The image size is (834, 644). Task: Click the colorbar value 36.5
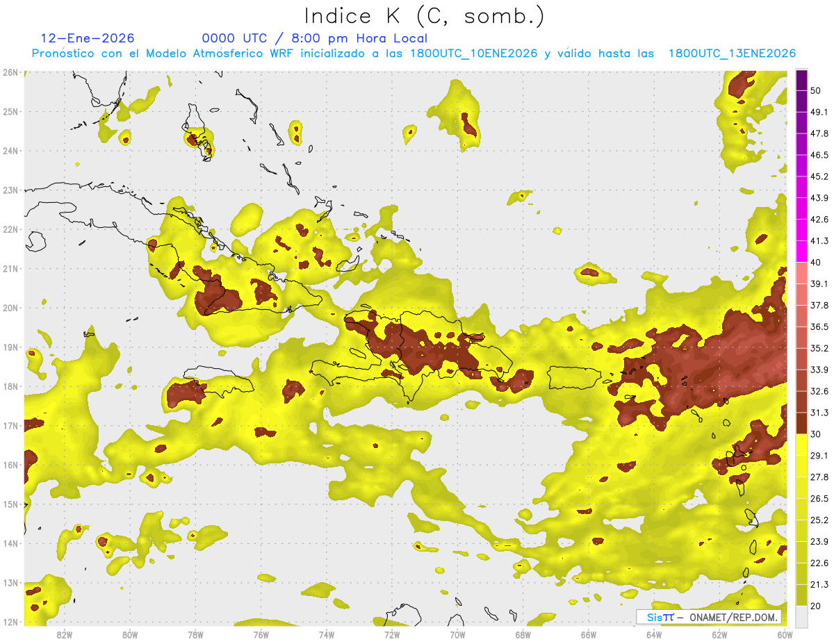tap(819, 327)
